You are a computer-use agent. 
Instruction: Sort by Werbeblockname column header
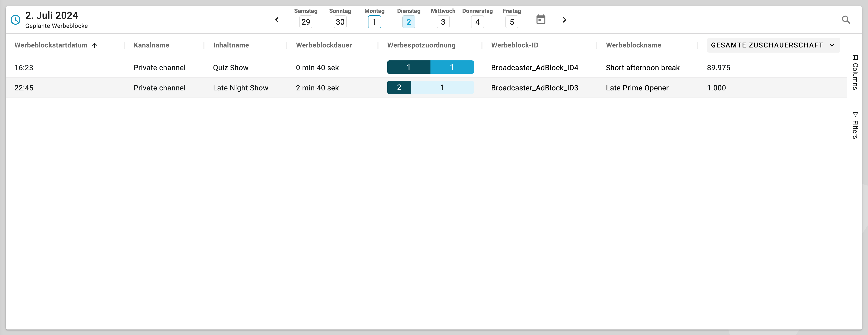(633, 45)
